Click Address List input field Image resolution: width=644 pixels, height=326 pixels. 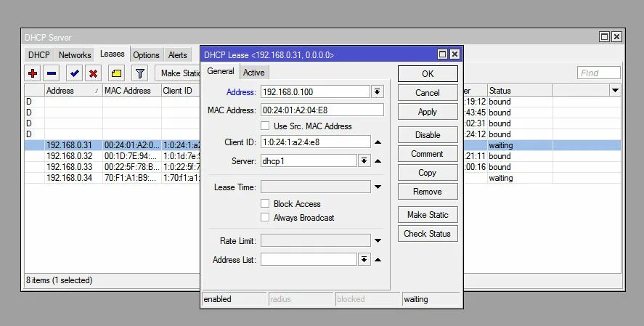pyautogui.click(x=309, y=259)
